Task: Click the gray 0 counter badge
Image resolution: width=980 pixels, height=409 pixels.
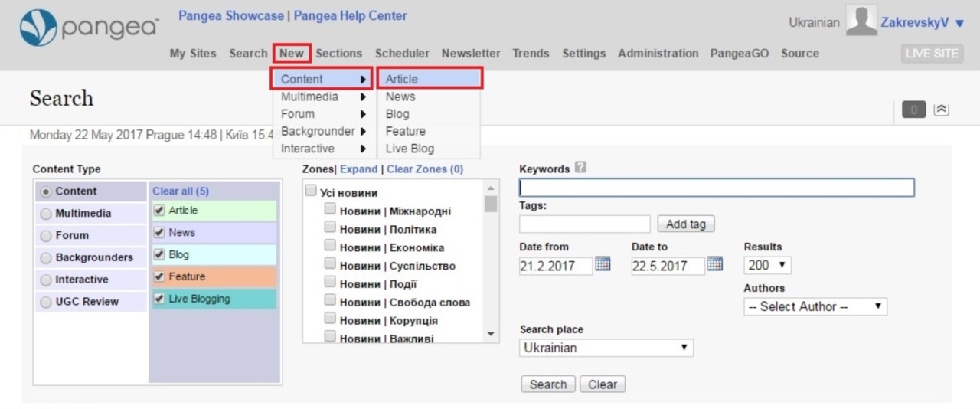Action: [x=913, y=110]
